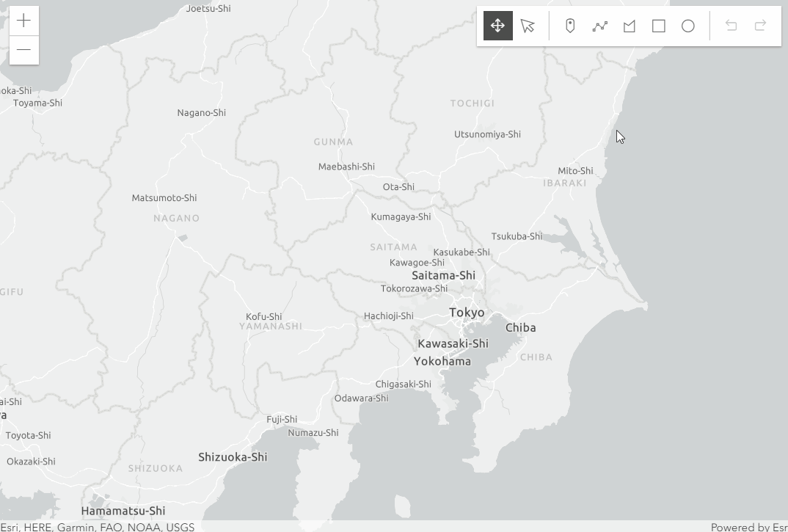Viewport: 788px width, 532px height.
Task: Click the Chigasaki-Shi label
Action: click(403, 385)
